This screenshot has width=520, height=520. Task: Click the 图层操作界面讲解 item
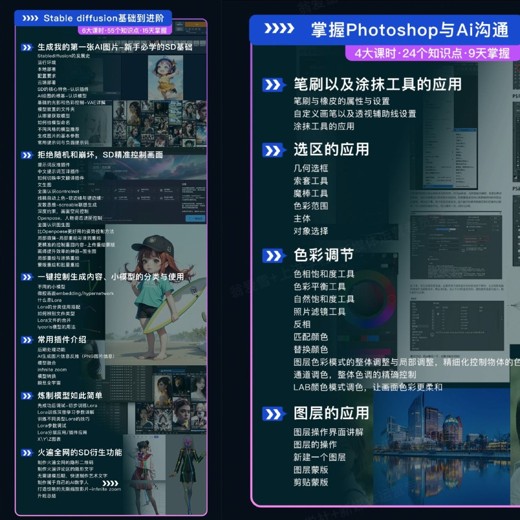point(328,432)
